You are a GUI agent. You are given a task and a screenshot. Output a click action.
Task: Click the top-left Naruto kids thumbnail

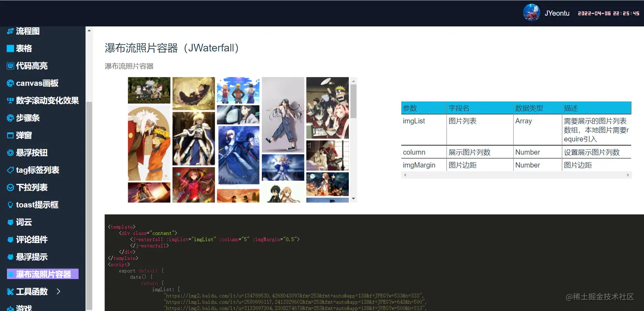coord(149,90)
